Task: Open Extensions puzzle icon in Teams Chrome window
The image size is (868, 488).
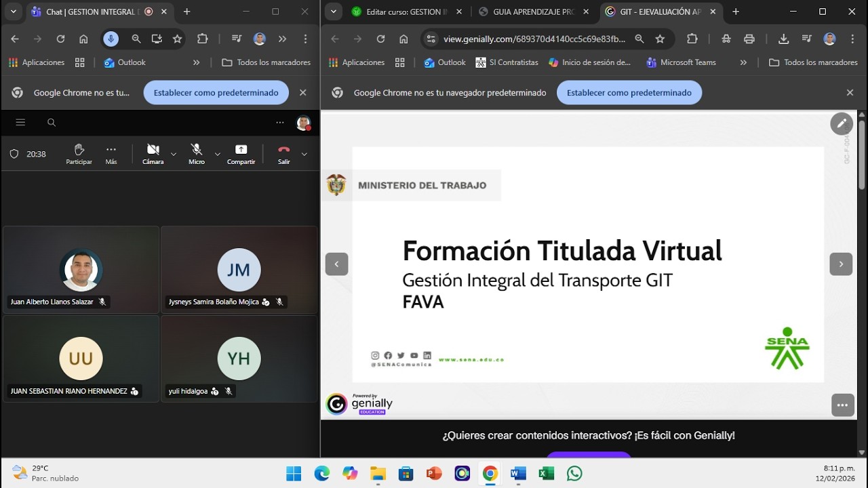Action: point(202,39)
